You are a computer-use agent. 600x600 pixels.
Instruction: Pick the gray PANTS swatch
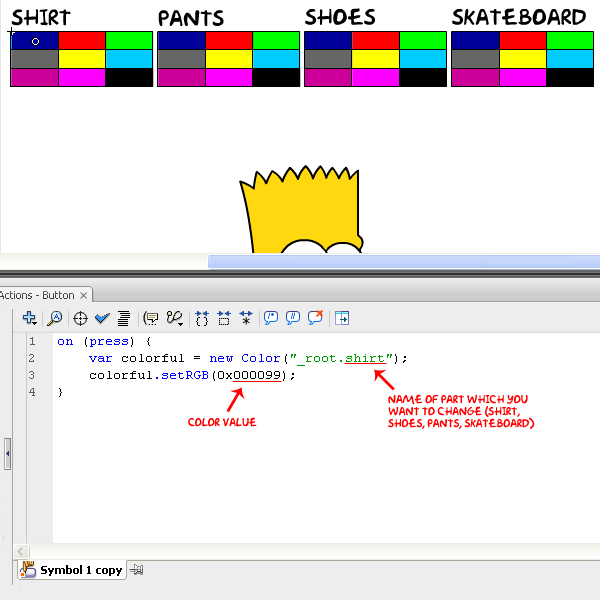(182, 59)
